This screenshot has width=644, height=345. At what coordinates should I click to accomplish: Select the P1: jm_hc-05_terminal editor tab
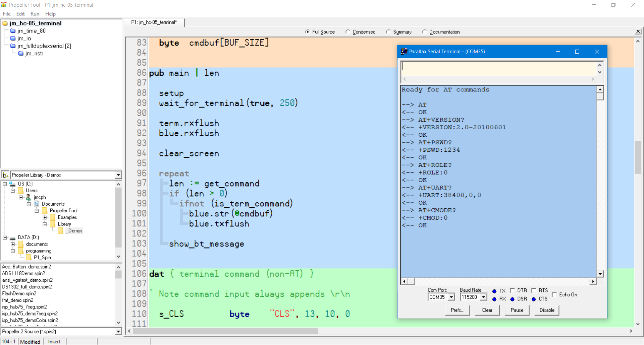(154, 22)
